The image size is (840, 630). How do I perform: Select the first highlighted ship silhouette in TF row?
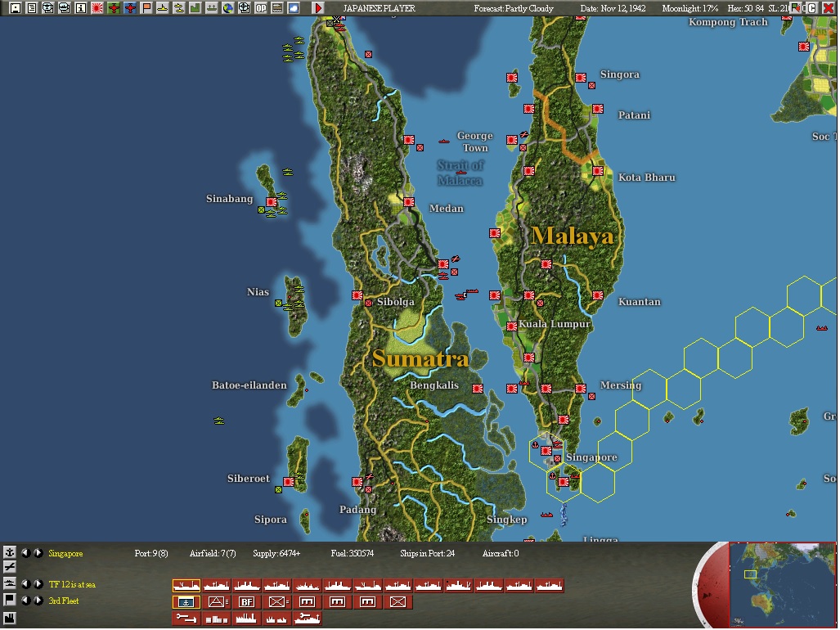coord(186,586)
